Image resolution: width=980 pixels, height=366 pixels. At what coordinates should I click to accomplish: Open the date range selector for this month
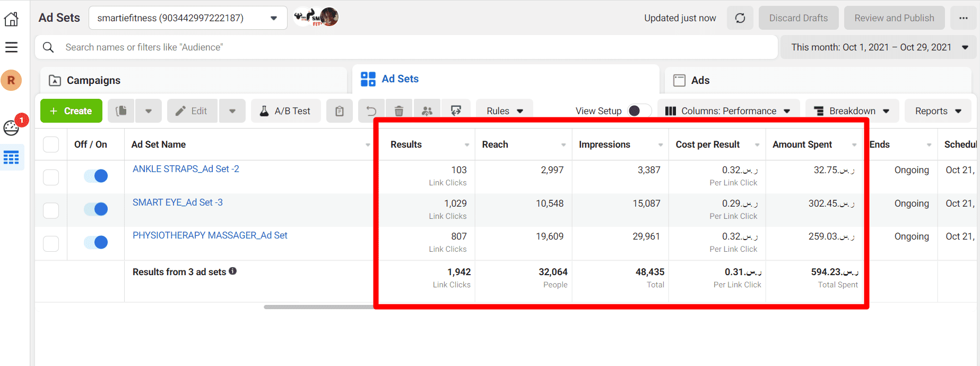click(879, 47)
